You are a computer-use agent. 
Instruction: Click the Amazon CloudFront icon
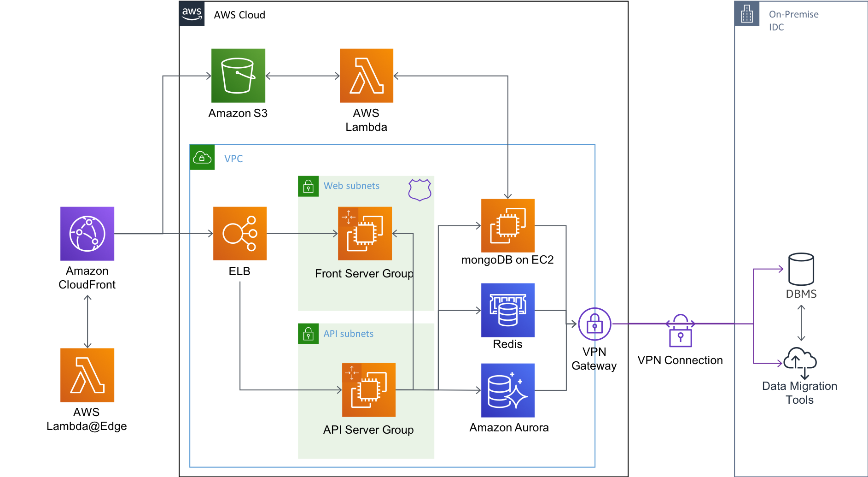coord(87,234)
